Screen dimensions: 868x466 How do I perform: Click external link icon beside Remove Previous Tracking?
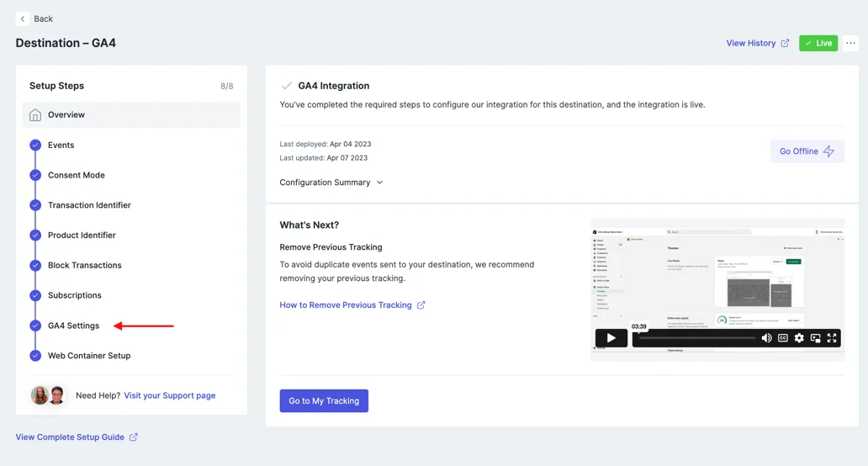(421, 305)
